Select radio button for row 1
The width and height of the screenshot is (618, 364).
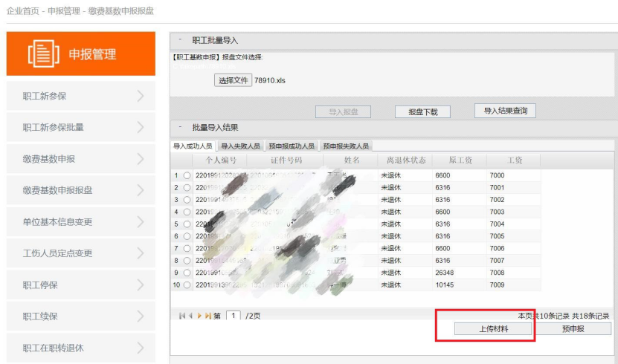pyautogui.click(x=187, y=175)
